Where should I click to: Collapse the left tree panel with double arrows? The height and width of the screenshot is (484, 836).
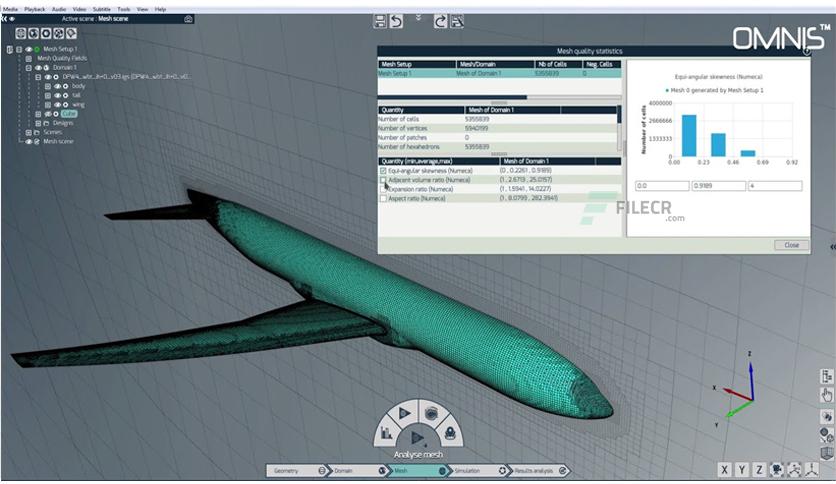tap(4, 19)
